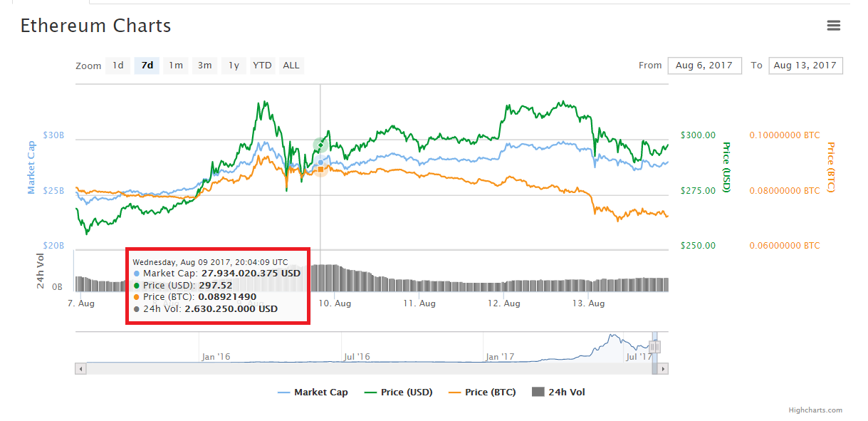The width and height of the screenshot is (868, 421).
Task: Click the From date field
Action: 704,66
